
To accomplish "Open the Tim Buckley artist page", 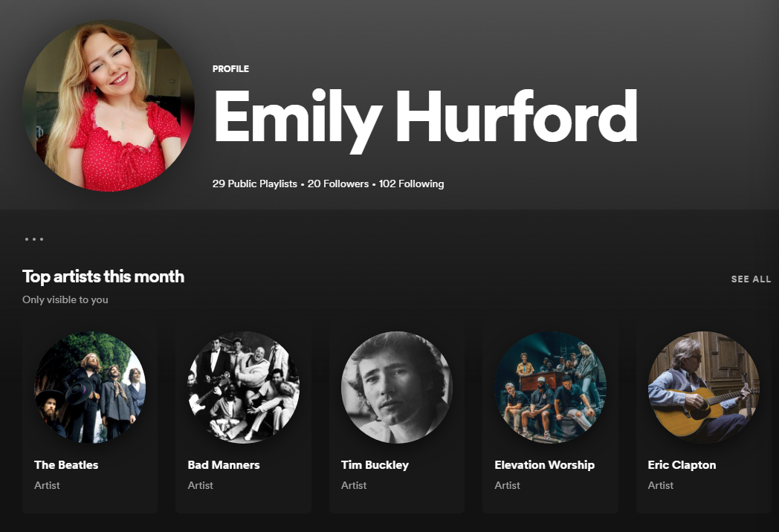I will click(x=396, y=388).
